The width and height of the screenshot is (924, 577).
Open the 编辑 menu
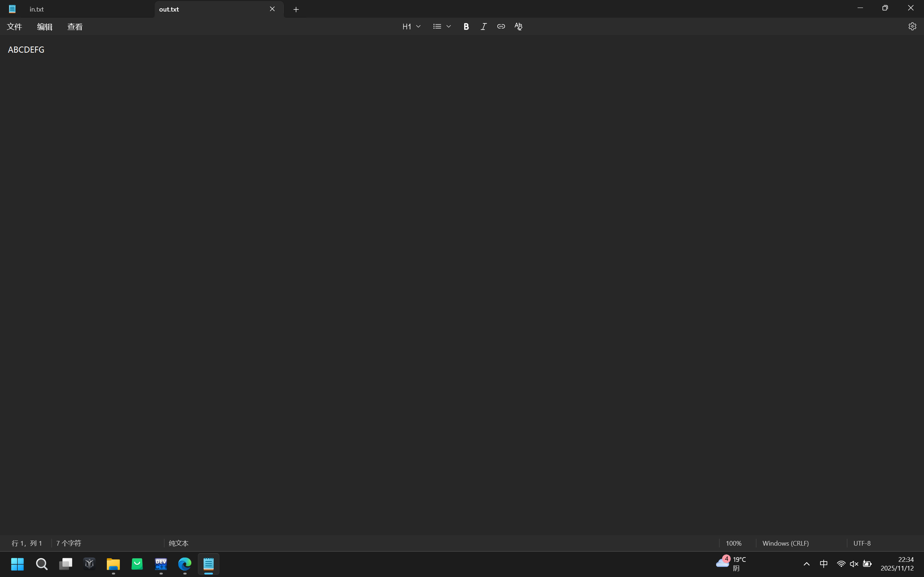click(45, 26)
